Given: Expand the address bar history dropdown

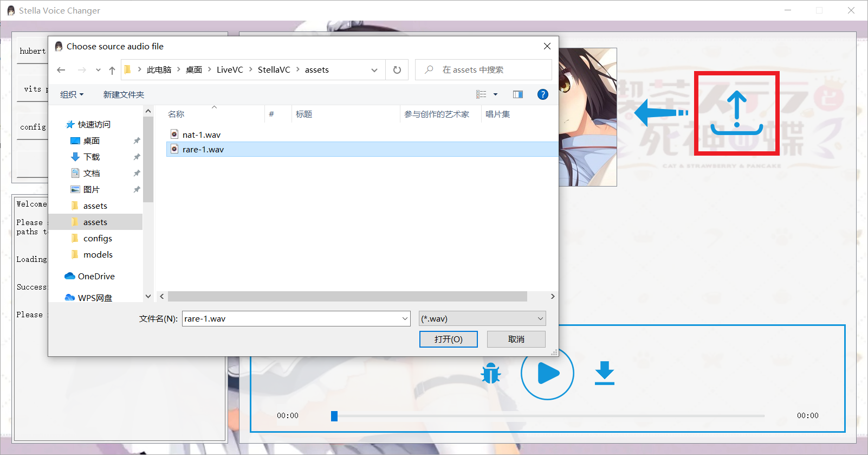Looking at the screenshot, I should pyautogui.click(x=374, y=70).
